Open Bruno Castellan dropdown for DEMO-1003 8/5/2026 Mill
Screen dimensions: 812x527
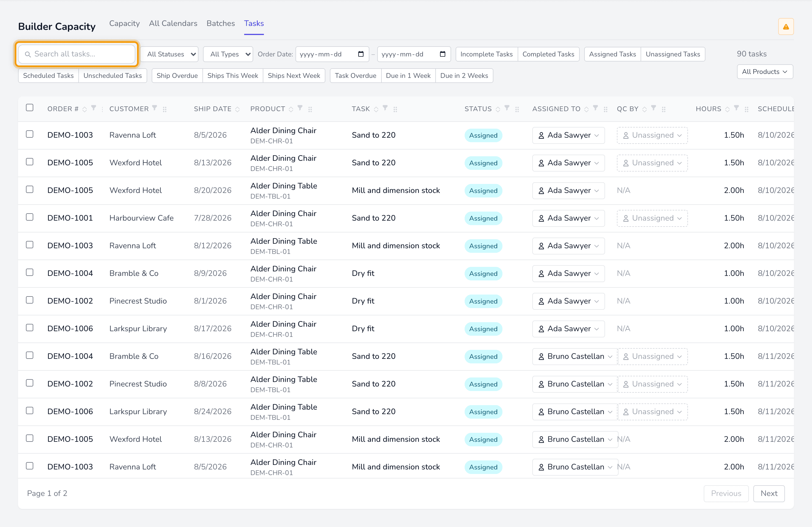tap(575, 467)
